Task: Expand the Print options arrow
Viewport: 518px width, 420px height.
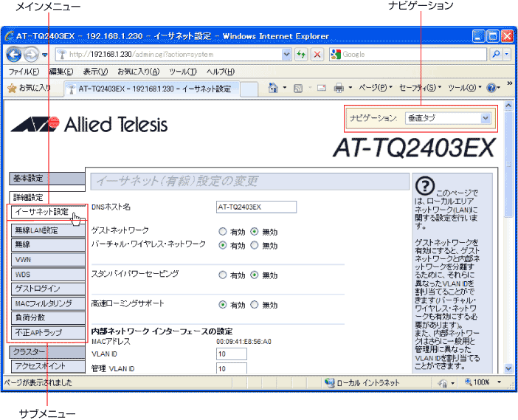Action: point(350,88)
